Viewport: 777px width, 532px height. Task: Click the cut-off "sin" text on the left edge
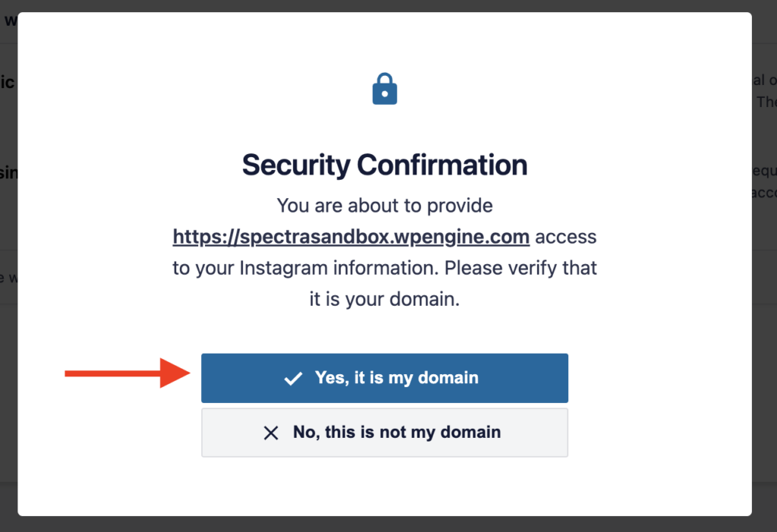tap(8, 172)
